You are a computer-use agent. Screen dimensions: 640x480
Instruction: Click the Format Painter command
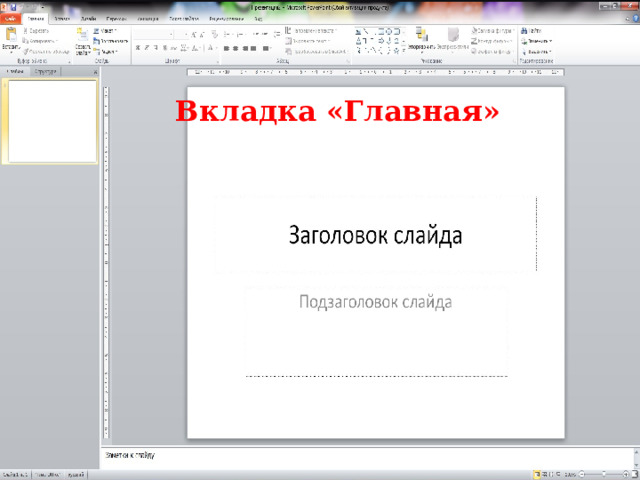click(x=46, y=51)
